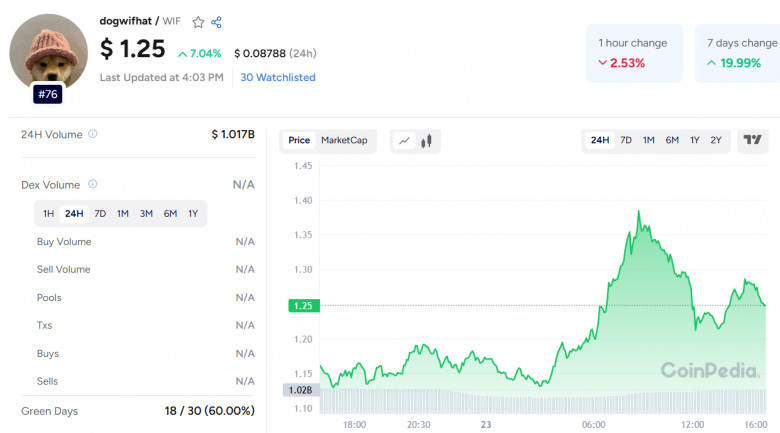Set chart range to 1M

pyautogui.click(x=648, y=140)
